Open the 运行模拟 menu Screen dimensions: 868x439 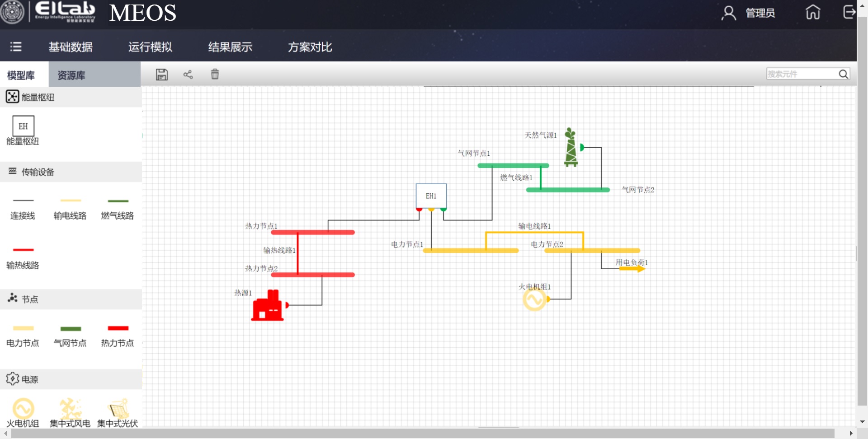pyautogui.click(x=150, y=47)
